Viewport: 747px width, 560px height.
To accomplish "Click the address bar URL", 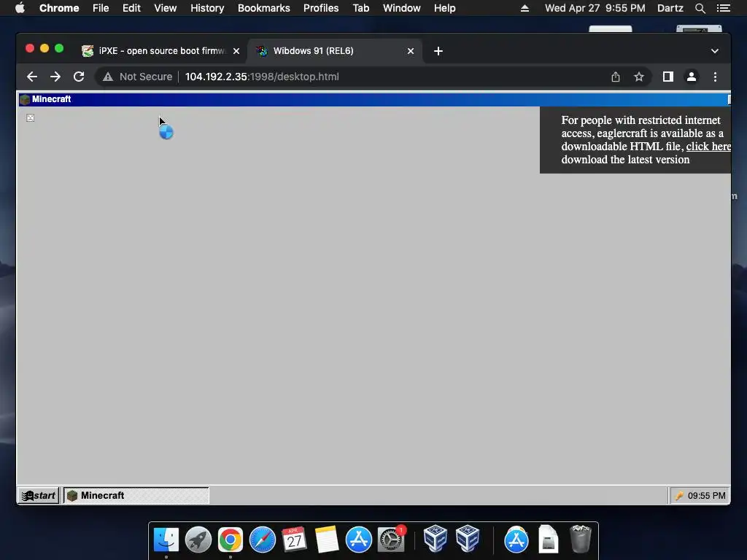I will [262, 77].
